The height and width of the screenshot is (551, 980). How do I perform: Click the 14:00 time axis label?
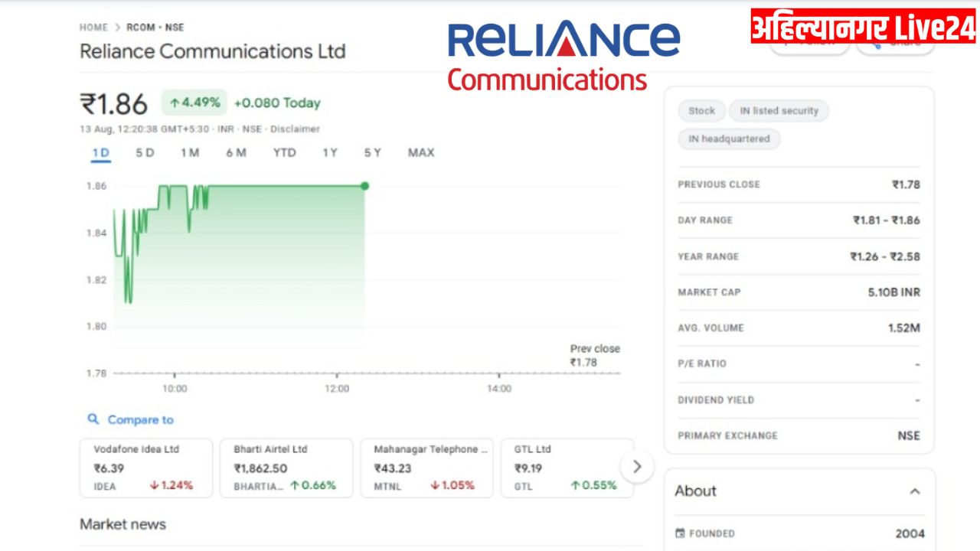[499, 389]
